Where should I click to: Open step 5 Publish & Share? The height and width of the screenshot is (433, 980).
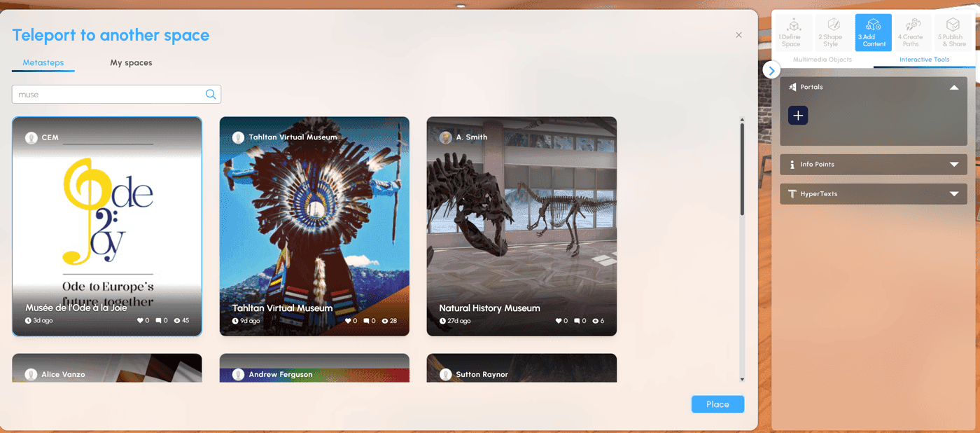click(x=953, y=33)
